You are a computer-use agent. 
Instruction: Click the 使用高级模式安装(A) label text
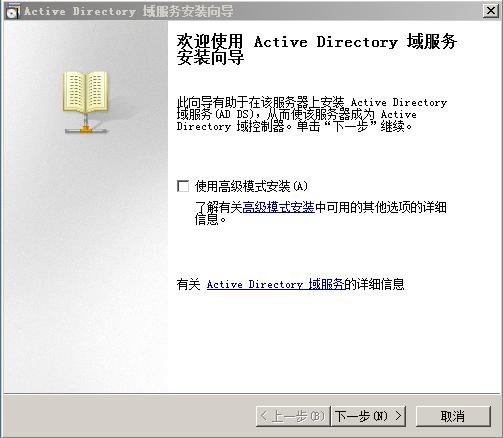pos(251,186)
